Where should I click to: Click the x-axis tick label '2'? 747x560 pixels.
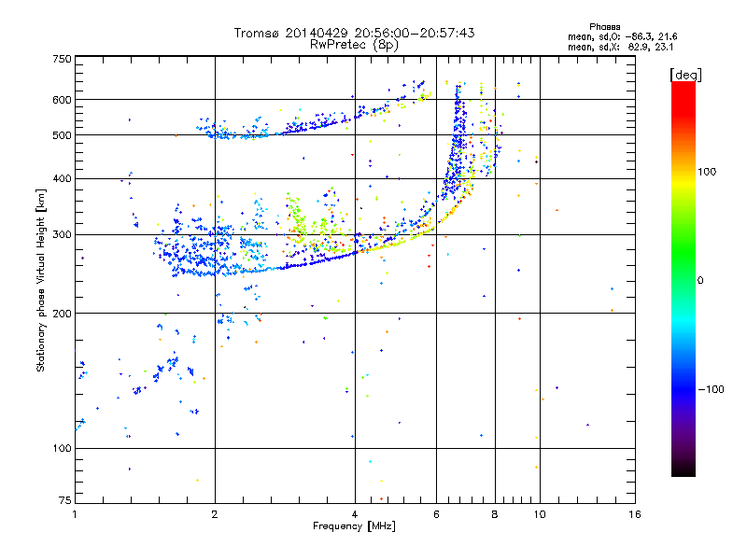215,514
